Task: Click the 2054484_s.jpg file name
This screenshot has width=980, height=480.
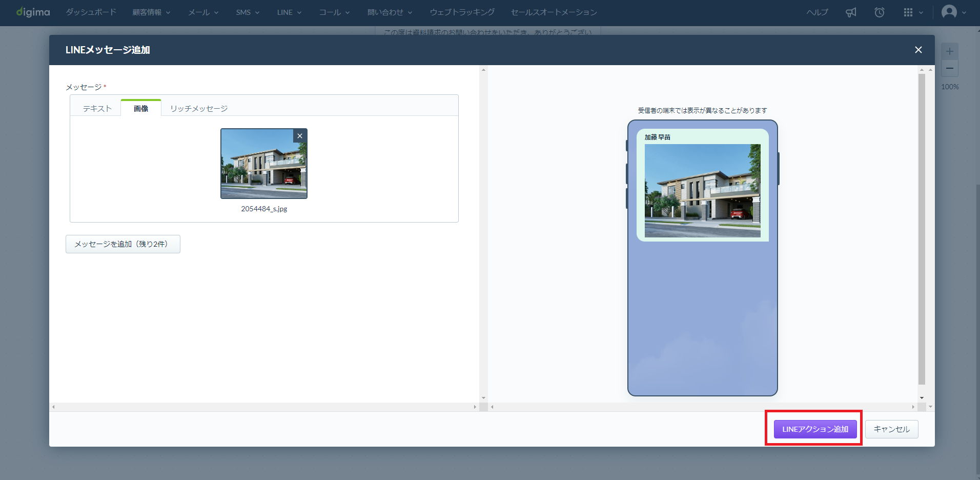Action: click(264, 209)
